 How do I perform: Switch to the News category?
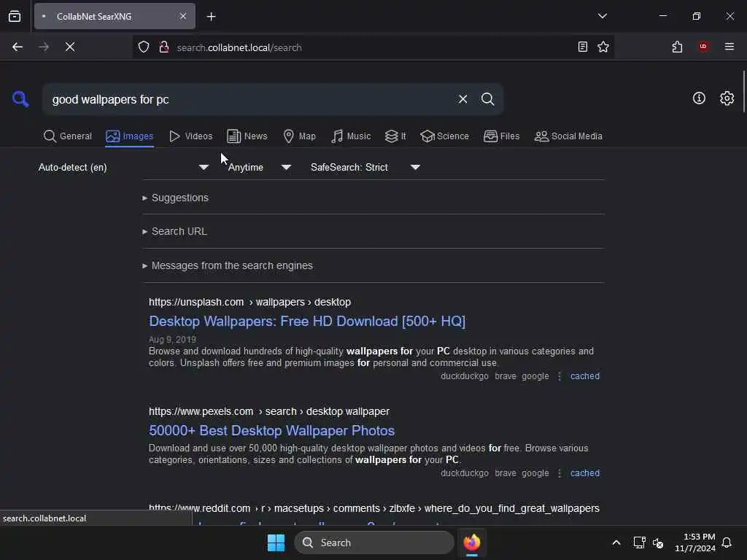pyautogui.click(x=247, y=136)
